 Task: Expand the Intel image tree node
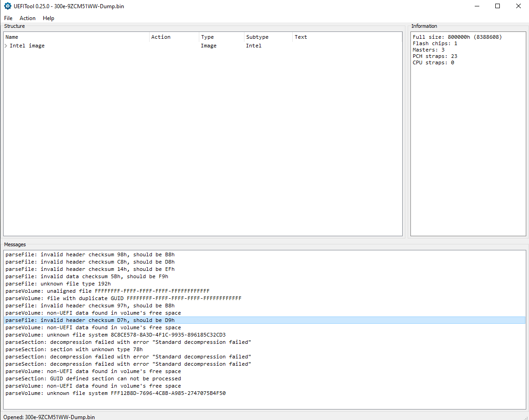pos(6,46)
